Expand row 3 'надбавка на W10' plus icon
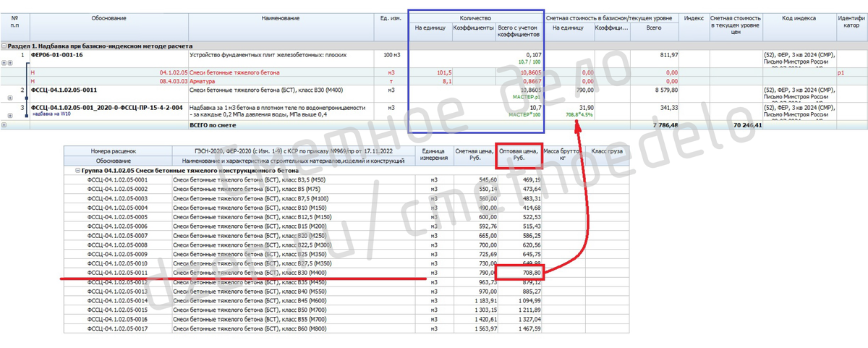Viewport: 868px width, 348px height. click(x=10, y=115)
